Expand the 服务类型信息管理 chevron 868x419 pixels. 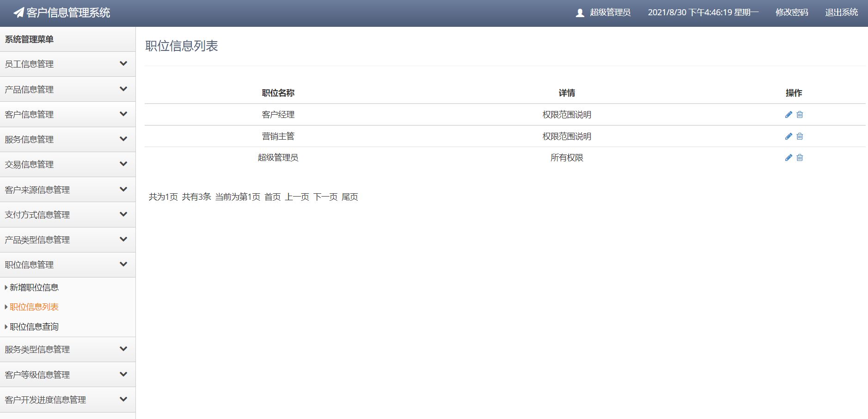[x=123, y=349]
